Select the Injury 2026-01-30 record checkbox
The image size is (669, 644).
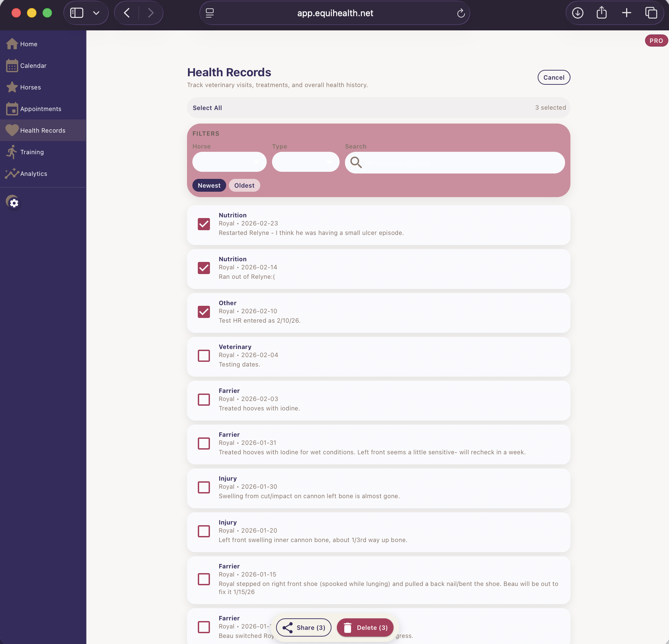point(204,487)
